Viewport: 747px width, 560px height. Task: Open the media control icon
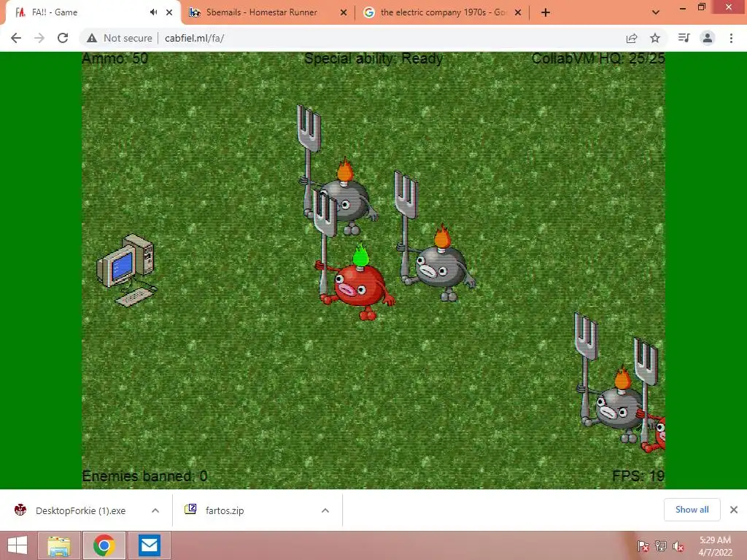(x=684, y=38)
